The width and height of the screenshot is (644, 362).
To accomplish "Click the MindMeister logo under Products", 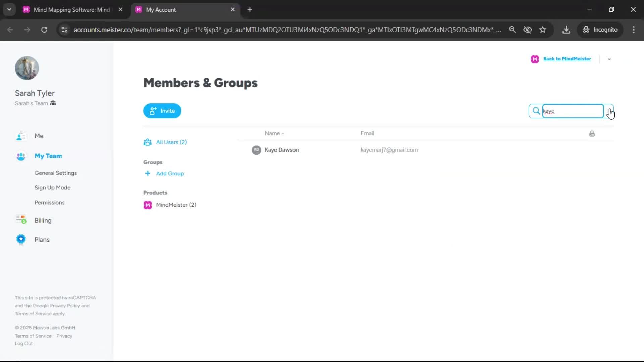I will pyautogui.click(x=148, y=205).
